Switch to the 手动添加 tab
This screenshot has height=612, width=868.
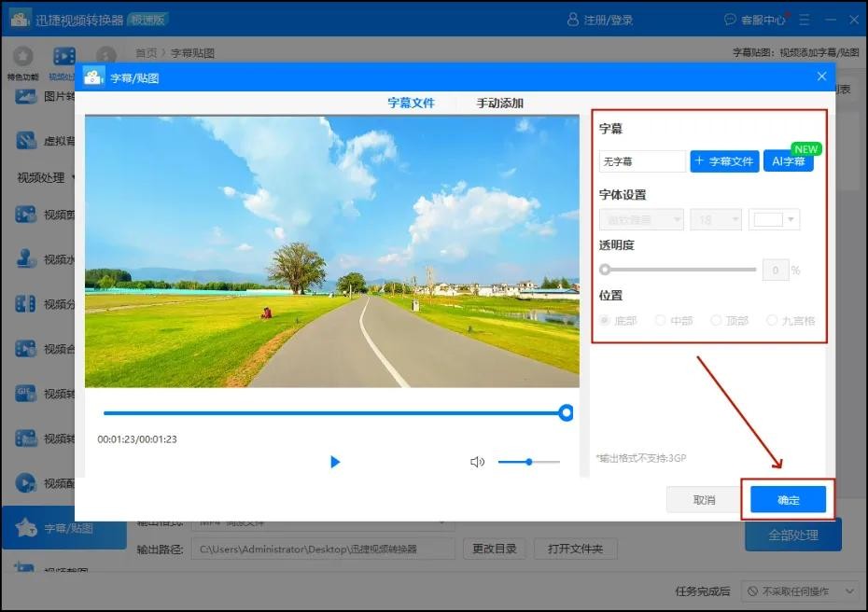tap(499, 104)
